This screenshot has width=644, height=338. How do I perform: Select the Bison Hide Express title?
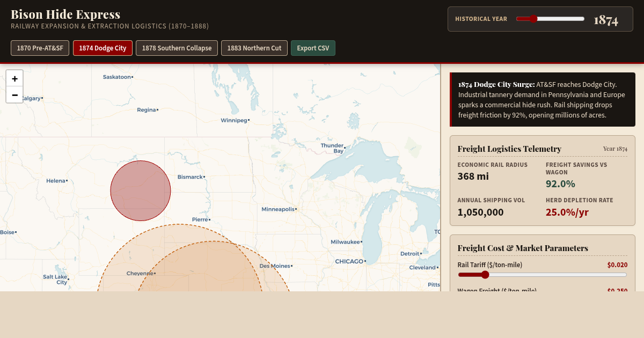coord(65,14)
